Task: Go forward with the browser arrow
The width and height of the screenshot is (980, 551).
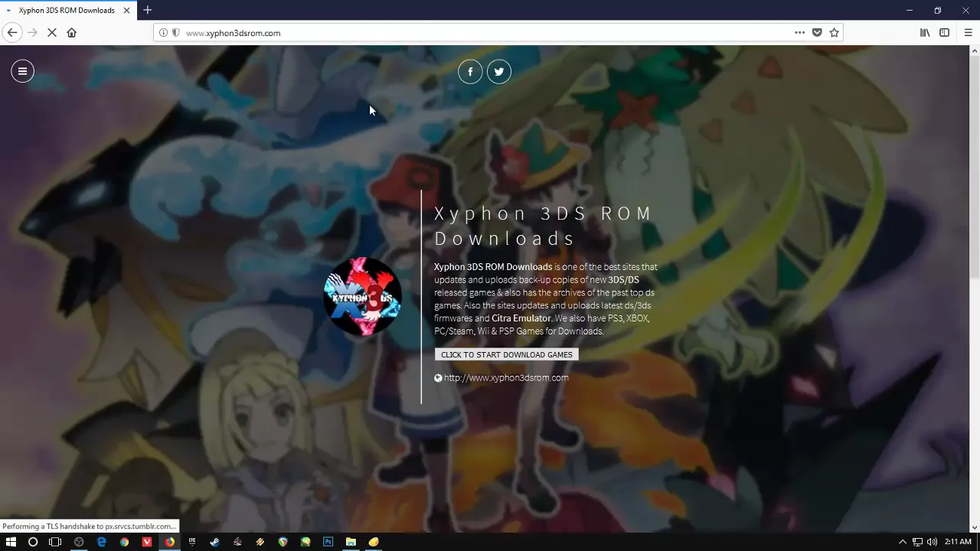Action: [x=32, y=33]
